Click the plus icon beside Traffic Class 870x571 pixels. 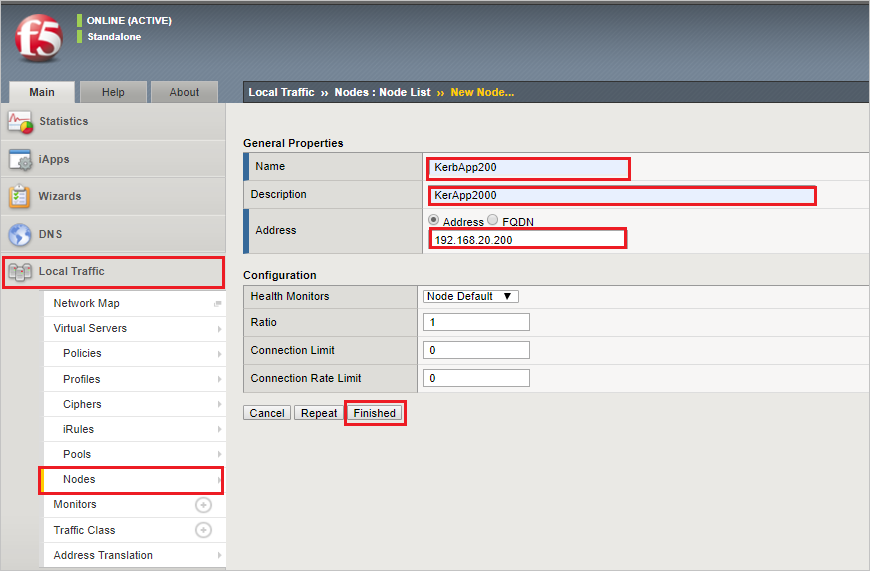click(x=203, y=530)
